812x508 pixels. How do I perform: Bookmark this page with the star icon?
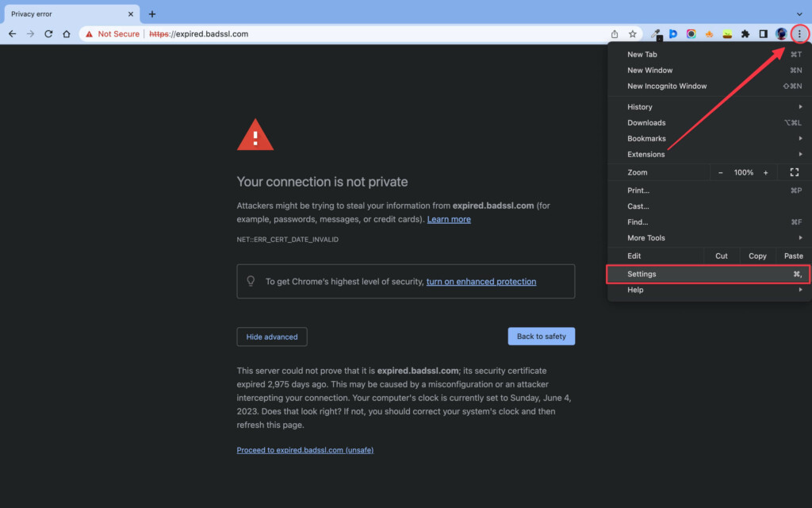(x=633, y=34)
